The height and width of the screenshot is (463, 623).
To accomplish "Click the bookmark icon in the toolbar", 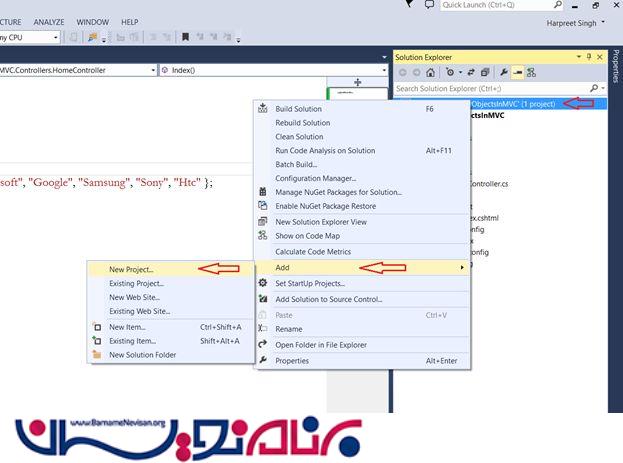I will coord(185,37).
